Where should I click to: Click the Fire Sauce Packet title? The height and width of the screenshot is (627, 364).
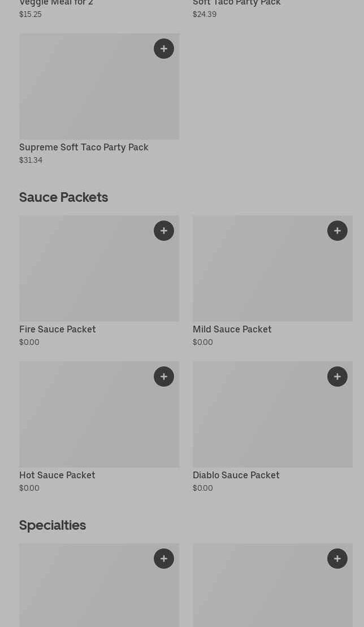click(58, 329)
